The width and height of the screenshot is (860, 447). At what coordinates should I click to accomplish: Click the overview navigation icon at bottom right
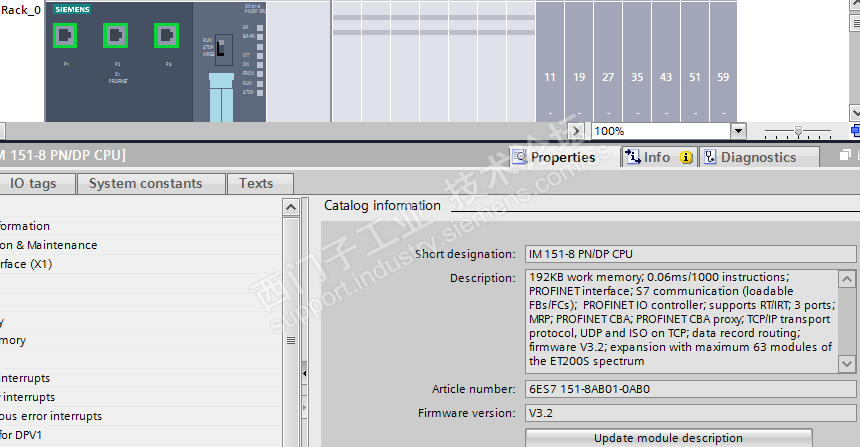[856, 131]
